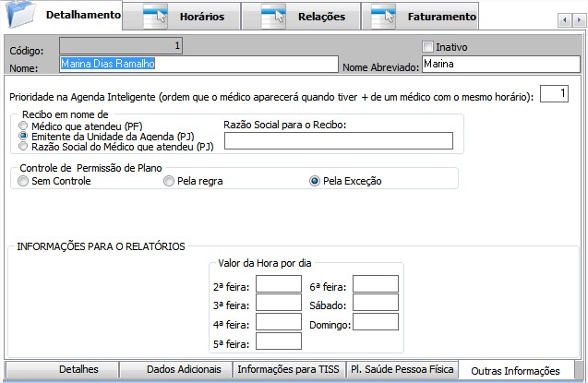This screenshot has height=383, width=588.
Task: Open the Faturamento tab
Action: 443,17
